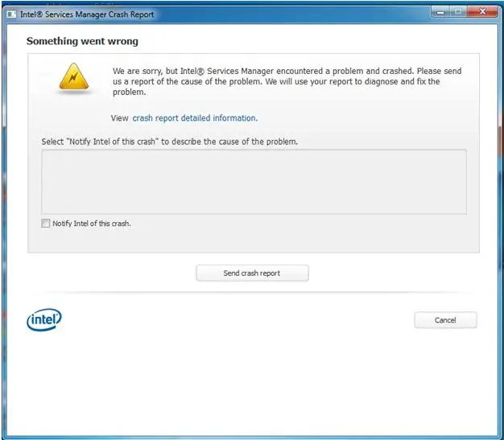Click the Send crash report button
This screenshot has height=440, width=504.
(x=252, y=273)
